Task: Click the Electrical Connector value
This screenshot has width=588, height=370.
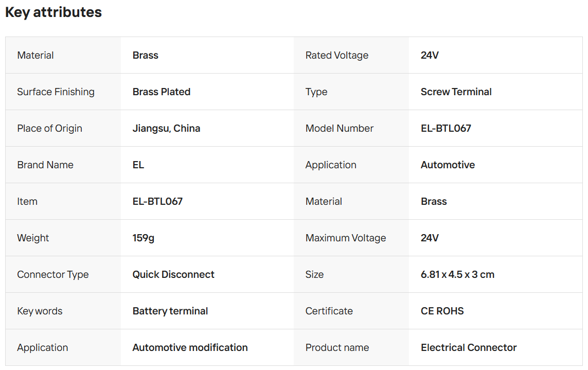Action: coord(469,347)
